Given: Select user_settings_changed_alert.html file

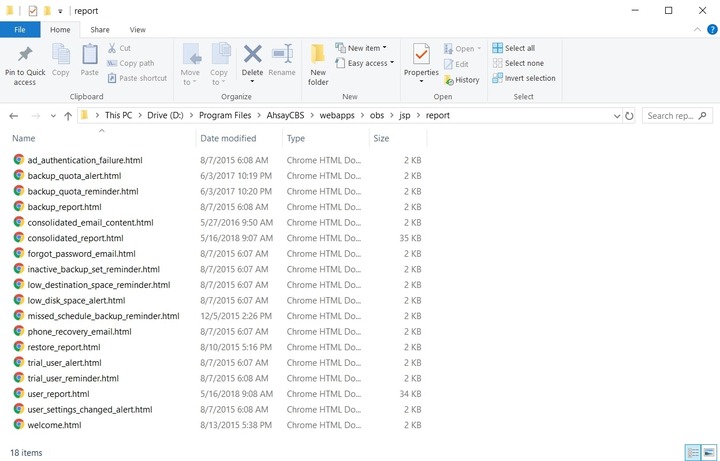Looking at the screenshot, I should tap(90, 410).
